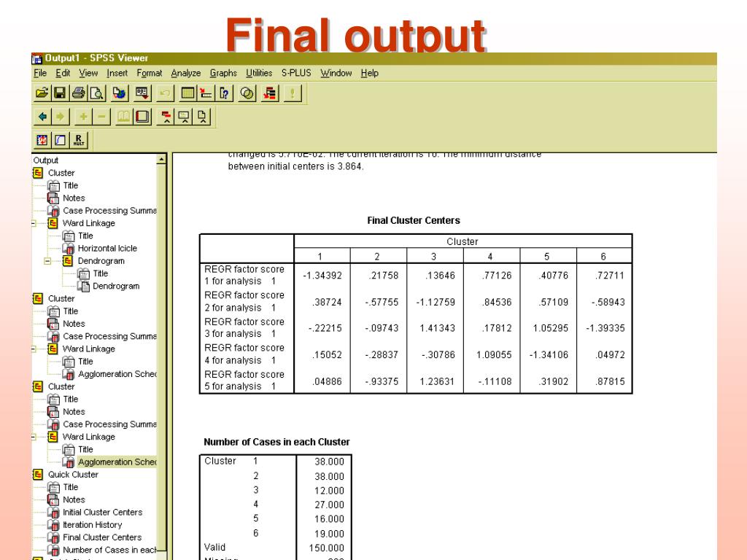Click the Go to Data grid icon

(187, 93)
